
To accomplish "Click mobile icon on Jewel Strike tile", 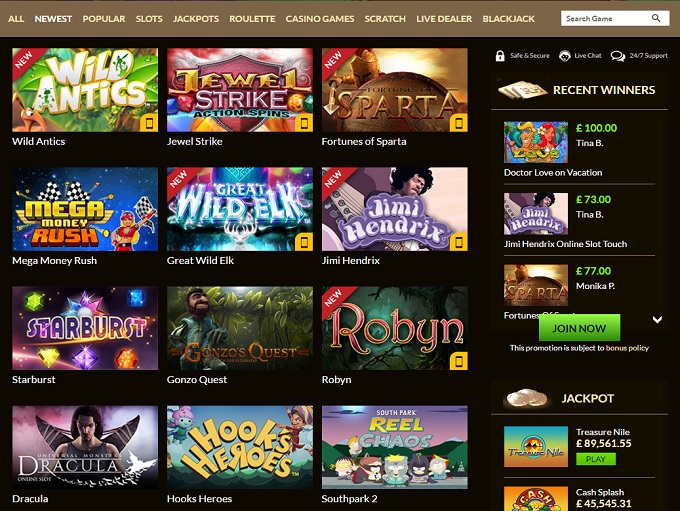I will pyautogui.click(x=304, y=123).
